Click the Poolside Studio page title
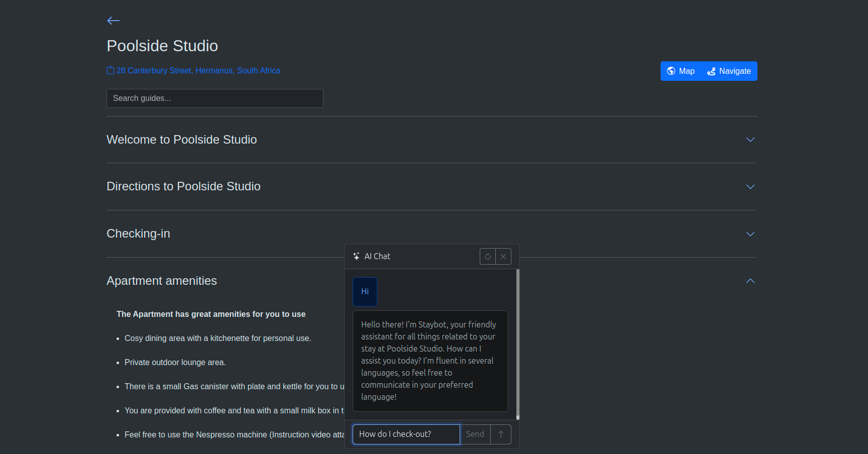 pyautogui.click(x=162, y=46)
